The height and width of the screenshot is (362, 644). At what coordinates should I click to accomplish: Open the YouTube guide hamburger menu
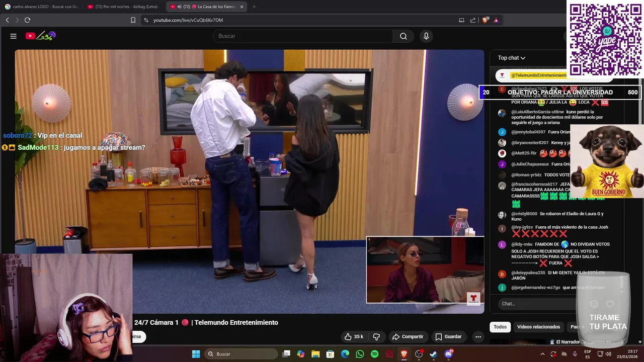click(x=14, y=36)
